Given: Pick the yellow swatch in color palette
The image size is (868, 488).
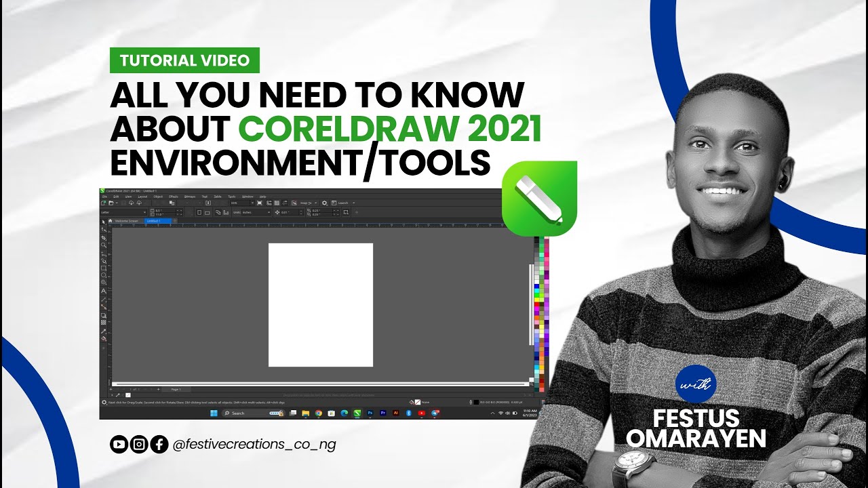Looking at the screenshot, I should pyautogui.click(x=536, y=300).
